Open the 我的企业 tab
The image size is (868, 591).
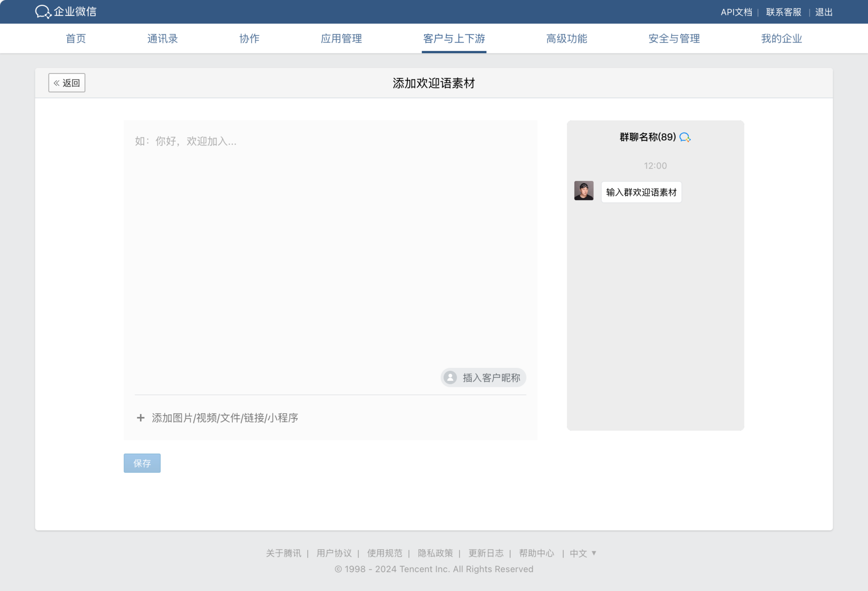(x=781, y=39)
